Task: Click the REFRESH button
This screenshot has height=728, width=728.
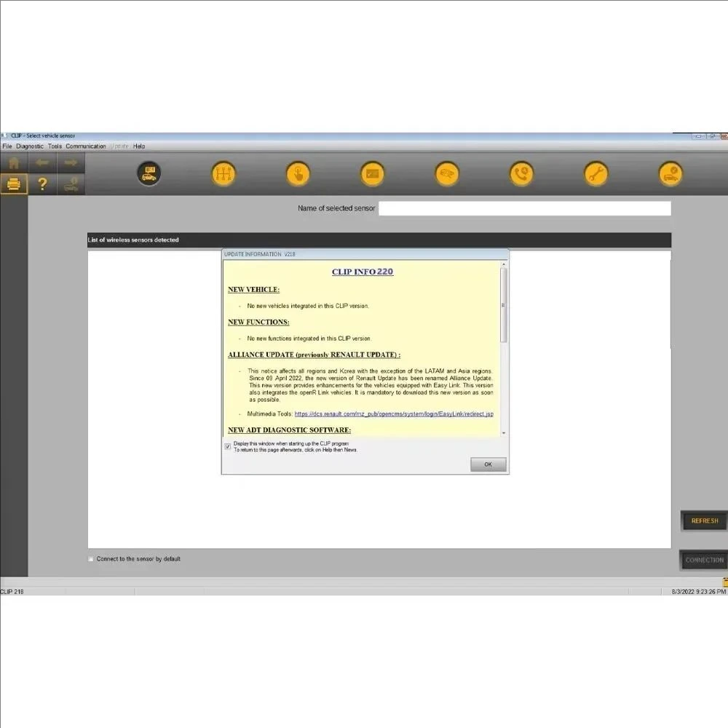Action: tap(704, 521)
